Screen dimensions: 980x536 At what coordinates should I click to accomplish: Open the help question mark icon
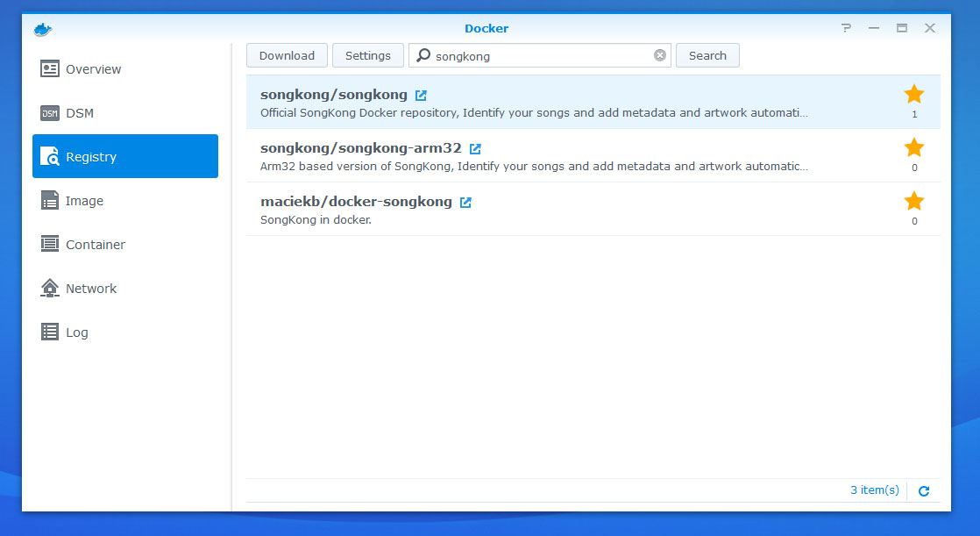tap(846, 28)
